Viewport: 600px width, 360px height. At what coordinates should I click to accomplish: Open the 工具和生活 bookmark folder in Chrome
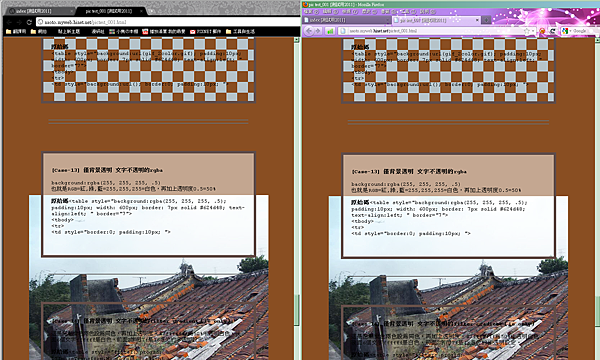point(240,32)
